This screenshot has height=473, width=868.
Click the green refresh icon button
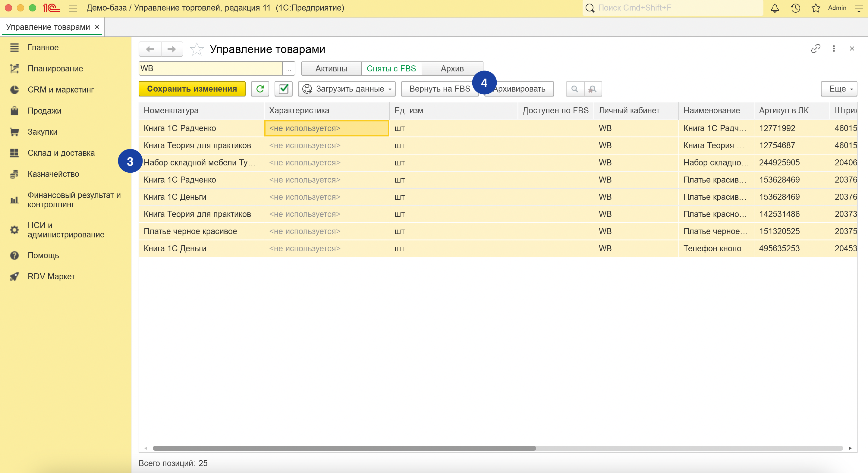(x=260, y=89)
